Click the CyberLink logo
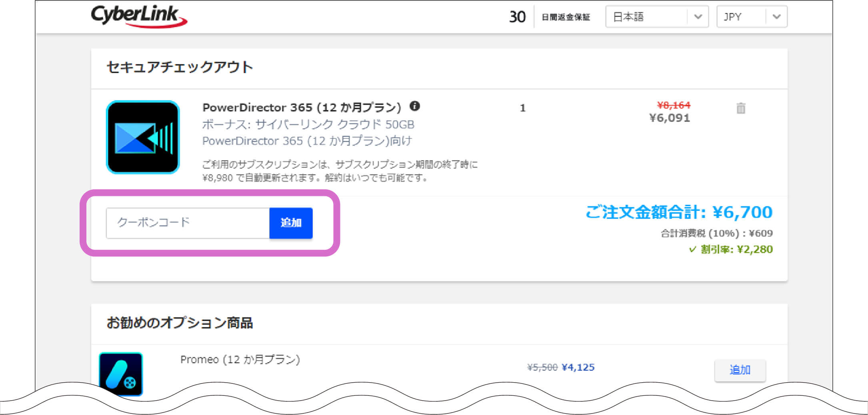The height and width of the screenshot is (415, 868). [139, 16]
